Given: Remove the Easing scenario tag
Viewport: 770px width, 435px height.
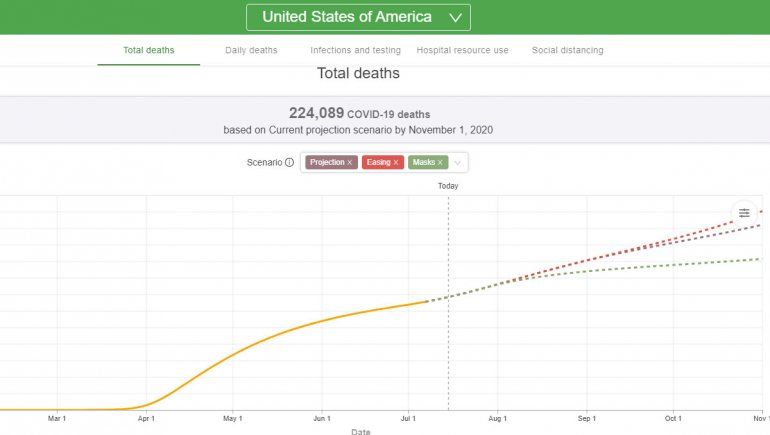Looking at the screenshot, I should (x=396, y=162).
